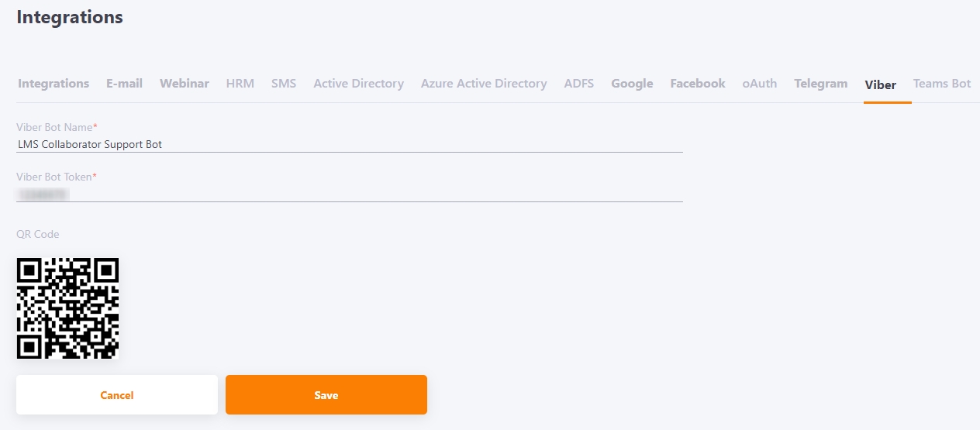Switch to the Facebook tab
980x430 pixels.
(x=698, y=84)
